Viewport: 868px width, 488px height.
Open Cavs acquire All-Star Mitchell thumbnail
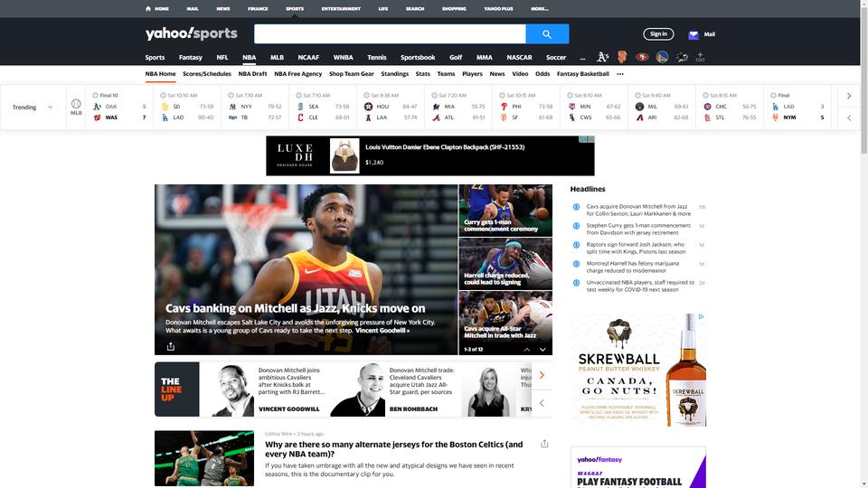505,317
